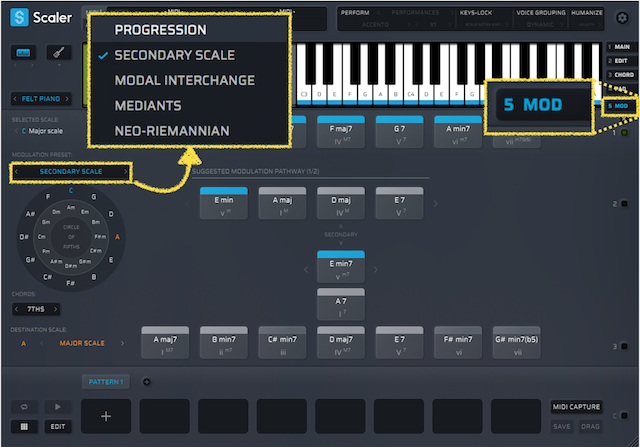Select the A maj pathway chord
640x447 pixels.
(x=282, y=203)
